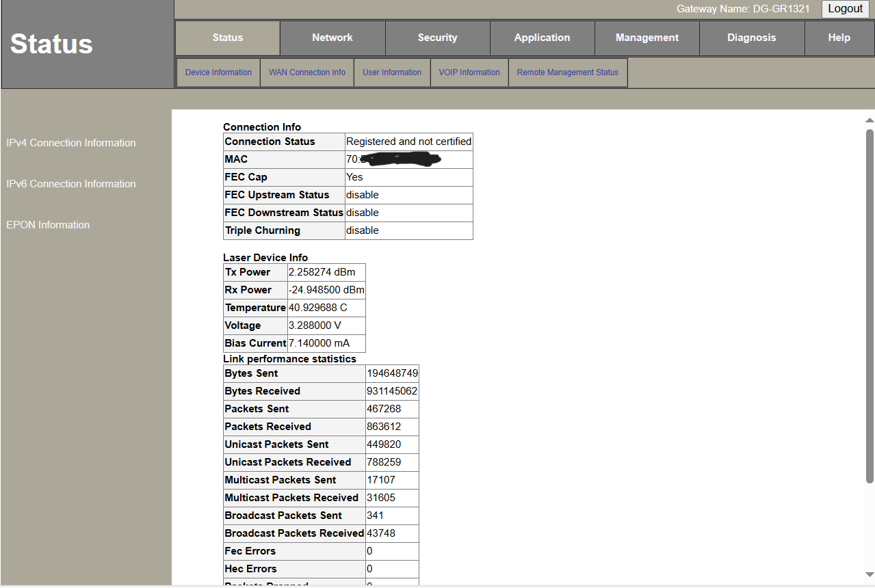The width and height of the screenshot is (875, 588).
Task: Open User Information submenu
Action: coord(392,72)
